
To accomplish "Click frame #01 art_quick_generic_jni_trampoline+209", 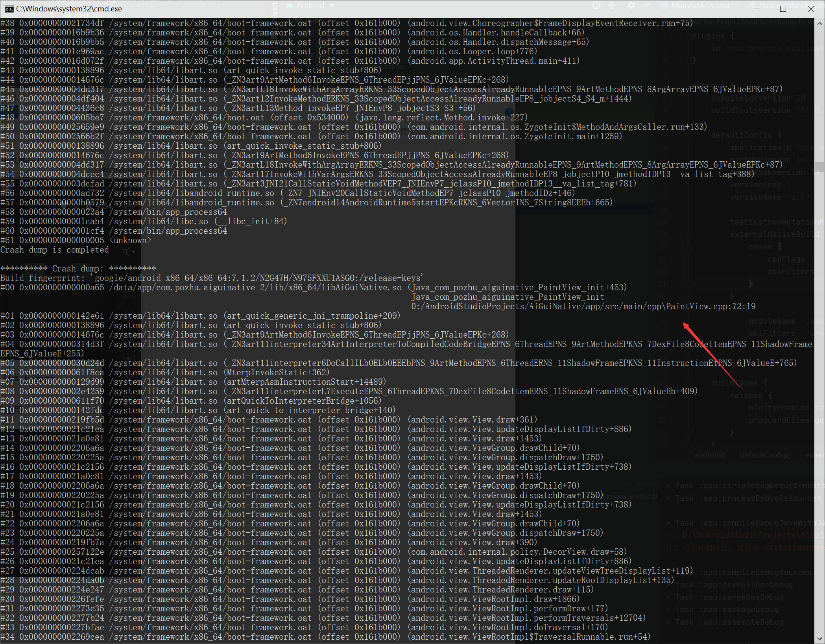I will (200, 316).
